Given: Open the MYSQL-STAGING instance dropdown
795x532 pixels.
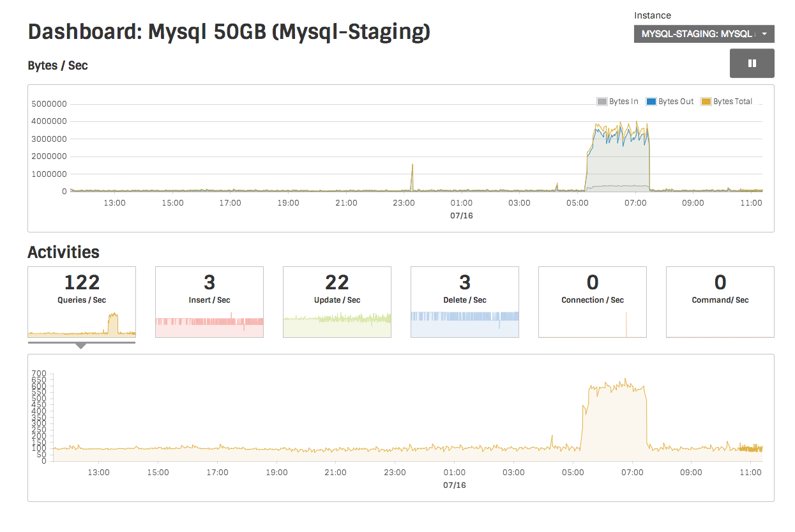Looking at the screenshot, I should tap(704, 34).
